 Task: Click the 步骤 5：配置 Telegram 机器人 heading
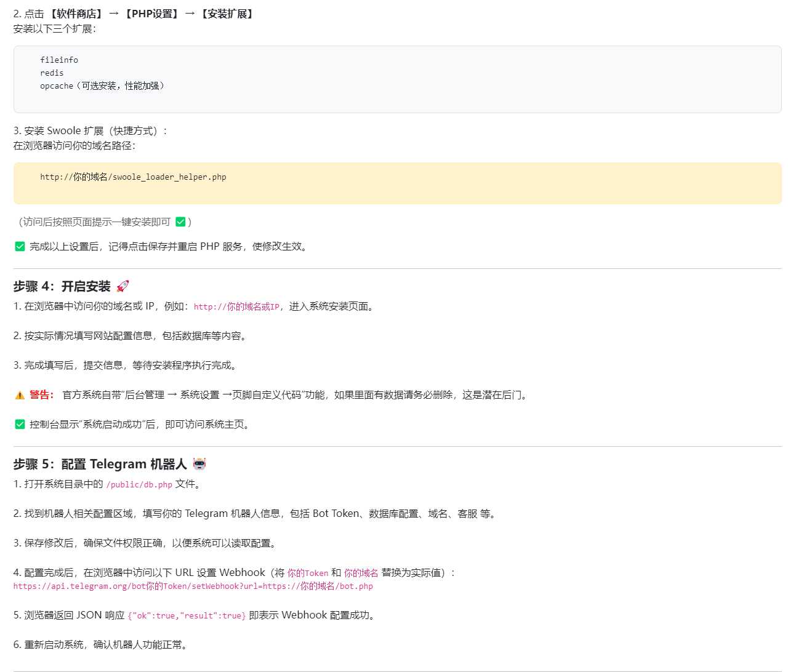100,464
